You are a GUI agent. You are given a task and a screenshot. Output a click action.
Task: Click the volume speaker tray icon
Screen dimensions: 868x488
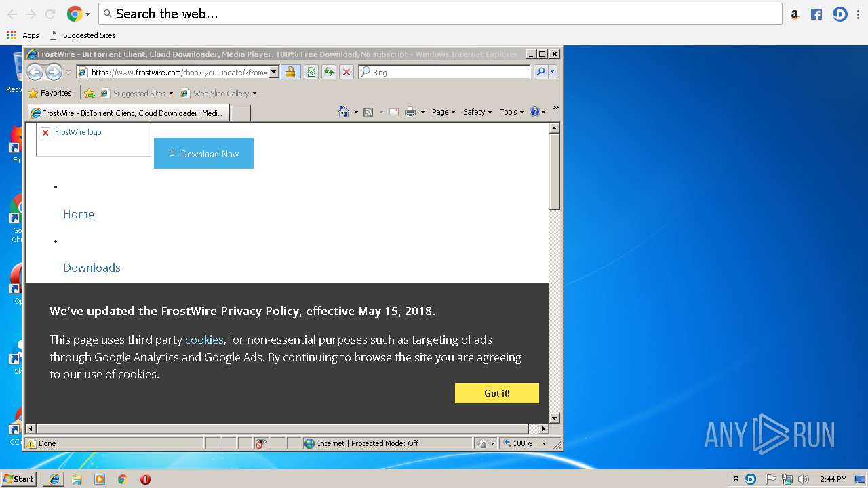(804, 479)
